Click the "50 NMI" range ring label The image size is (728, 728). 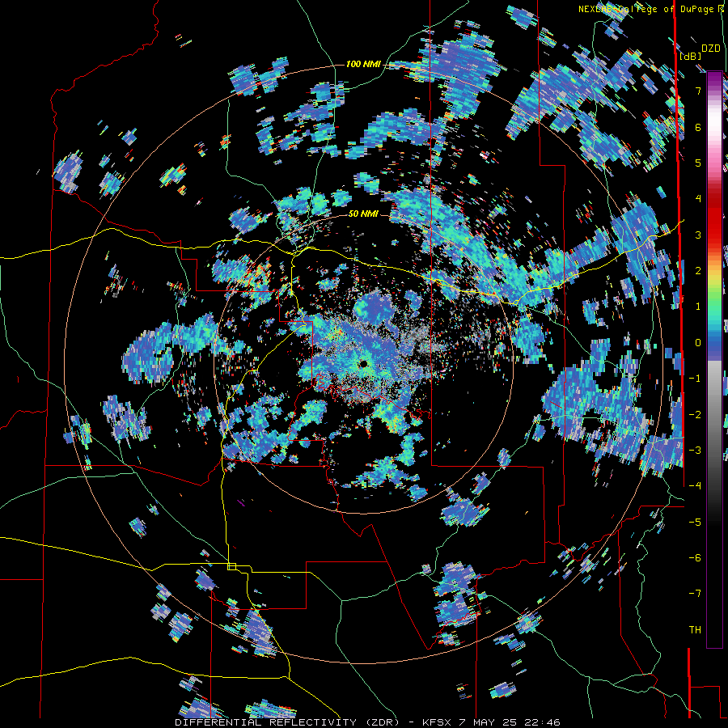tap(363, 214)
